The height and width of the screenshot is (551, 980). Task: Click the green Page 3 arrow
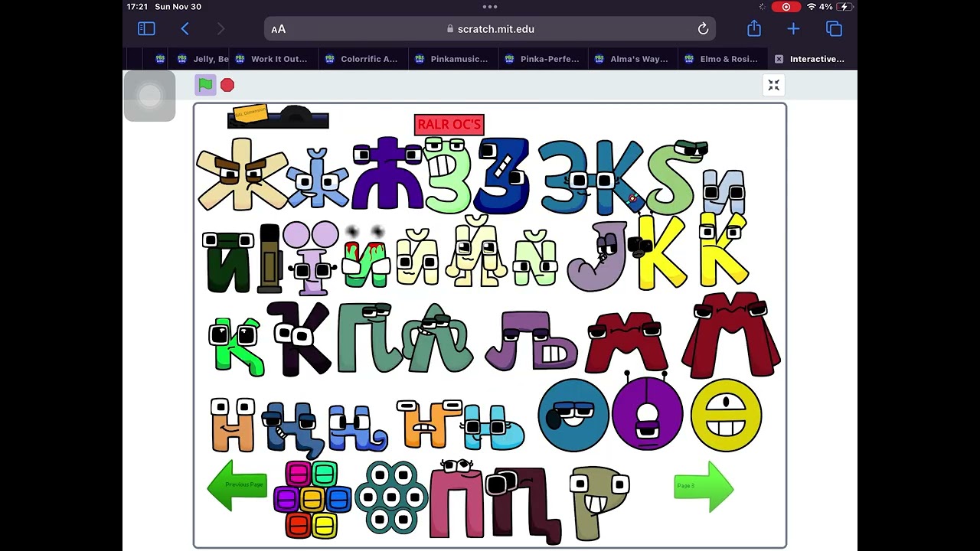coord(704,487)
